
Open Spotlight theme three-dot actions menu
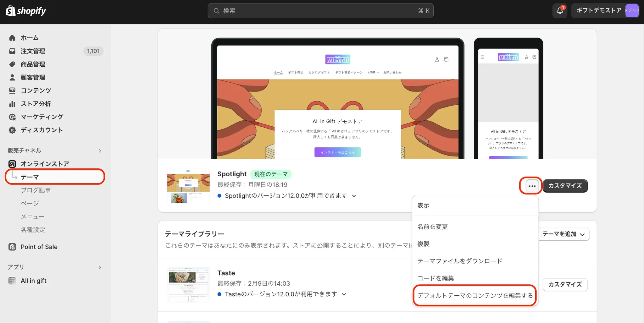coord(532,186)
